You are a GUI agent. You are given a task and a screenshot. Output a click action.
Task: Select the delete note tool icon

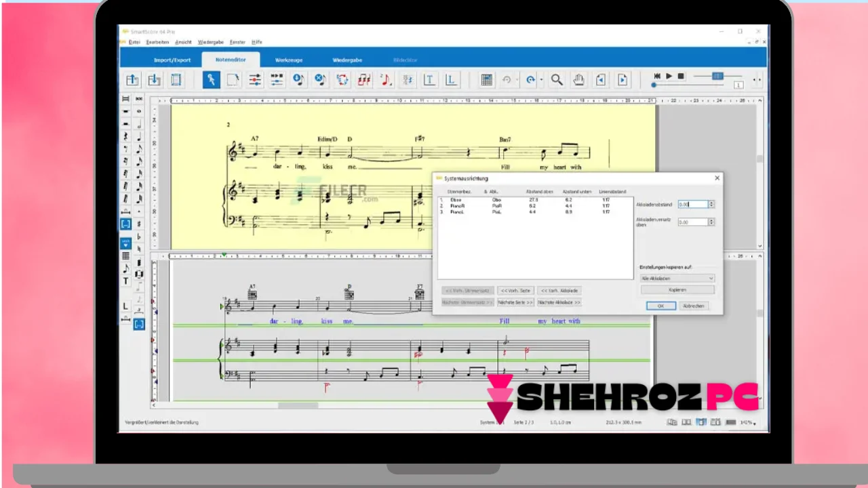pyautogui.click(x=320, y=80)
